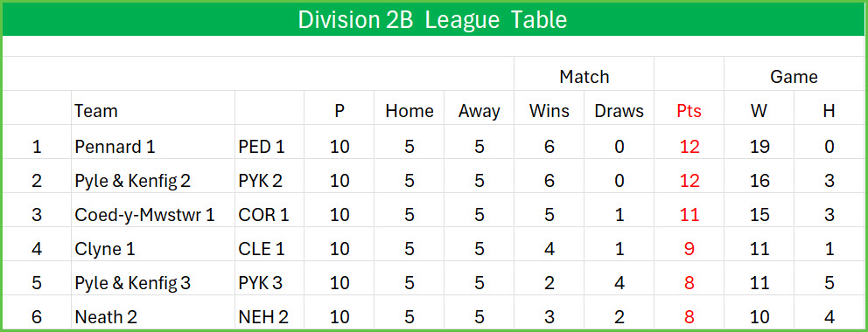Click the Pyle & Kenfig 3 cell
868x332 pixels.
point(132,283)
